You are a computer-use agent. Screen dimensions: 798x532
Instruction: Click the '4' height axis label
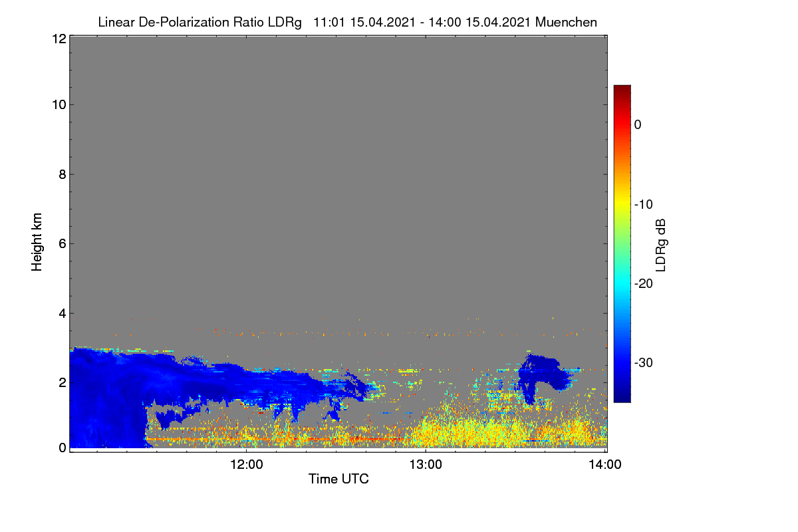pos(61,313)
